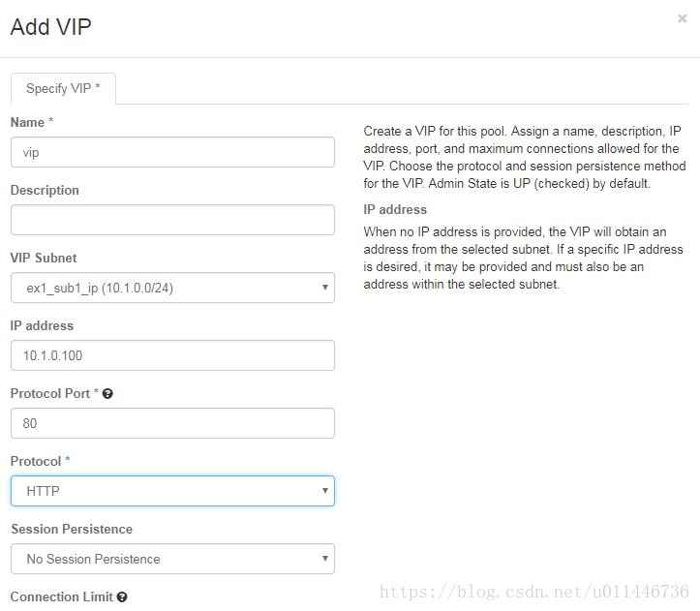Open the VIP Subnet dropdown
The height and width of the screenshot is (611, 700).
click(172, 288)
